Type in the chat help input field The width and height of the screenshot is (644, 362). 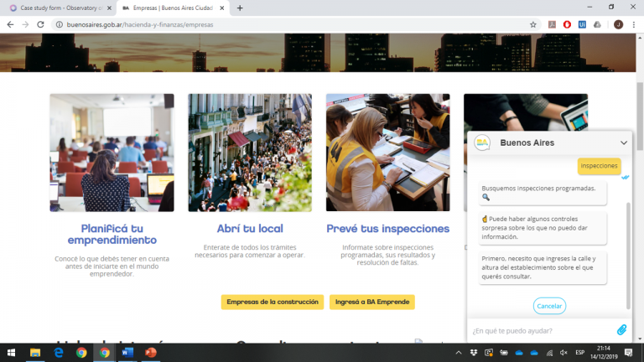coord(541,330)
